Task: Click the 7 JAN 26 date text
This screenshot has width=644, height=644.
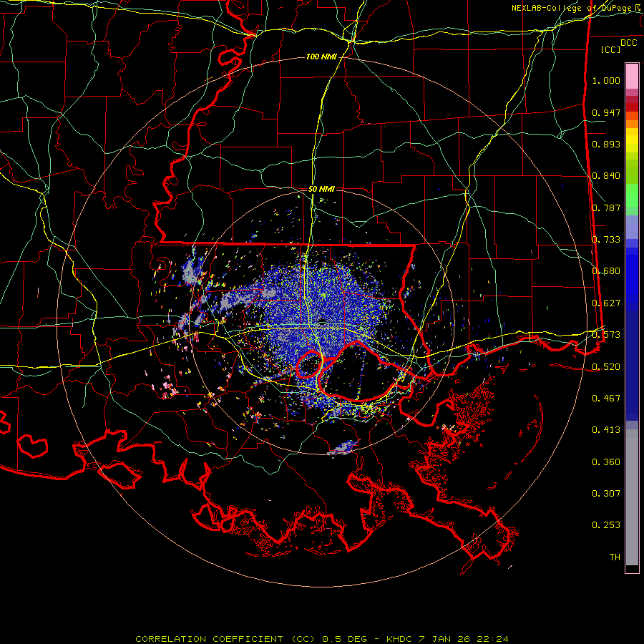Action: tap(444, 639)
